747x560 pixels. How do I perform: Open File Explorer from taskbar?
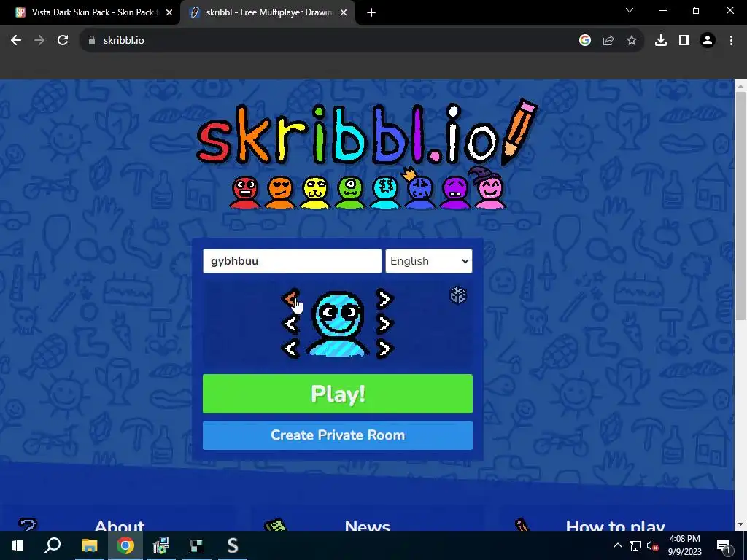89,545
